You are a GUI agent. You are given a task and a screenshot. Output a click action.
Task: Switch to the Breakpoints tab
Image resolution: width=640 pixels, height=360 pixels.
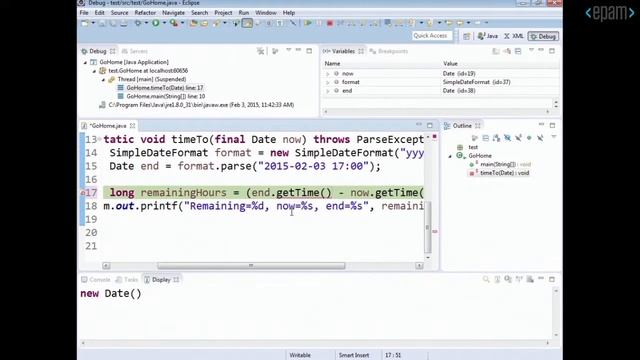(389, 51)
